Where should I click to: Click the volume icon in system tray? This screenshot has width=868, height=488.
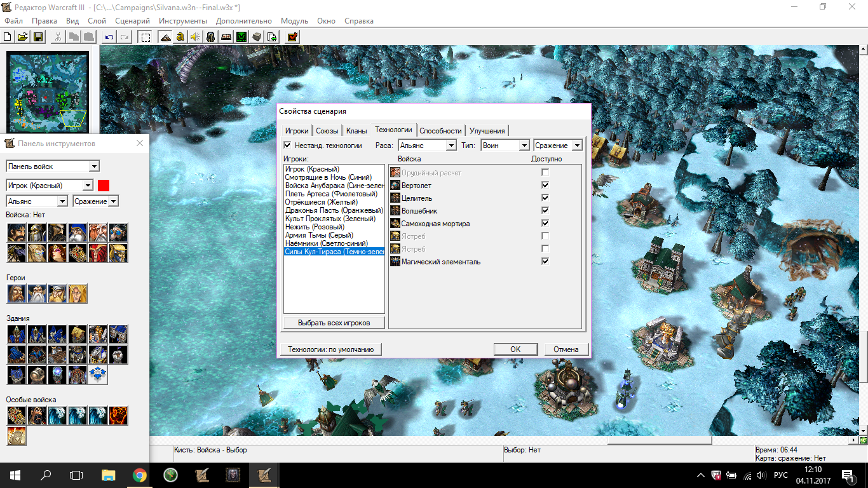(x=760, y=475)
